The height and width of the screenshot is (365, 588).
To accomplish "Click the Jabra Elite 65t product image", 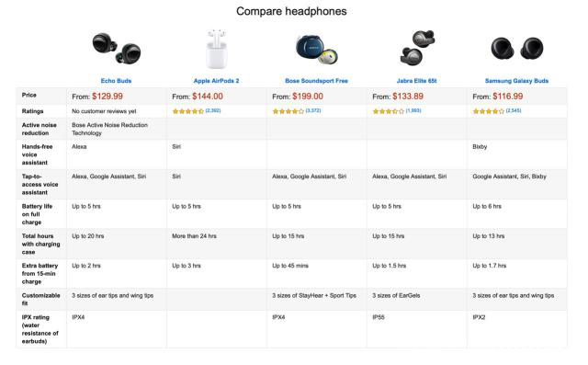I will [417, 48].
